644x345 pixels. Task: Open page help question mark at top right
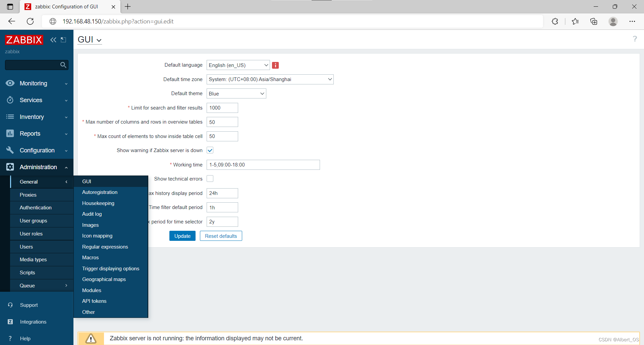coord(635,39)
